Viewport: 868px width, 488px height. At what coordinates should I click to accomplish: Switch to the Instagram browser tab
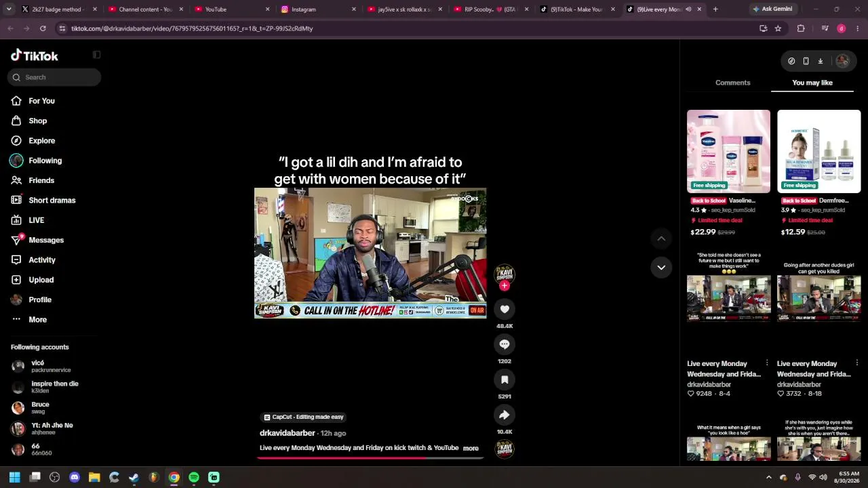(x=319, y=9)
